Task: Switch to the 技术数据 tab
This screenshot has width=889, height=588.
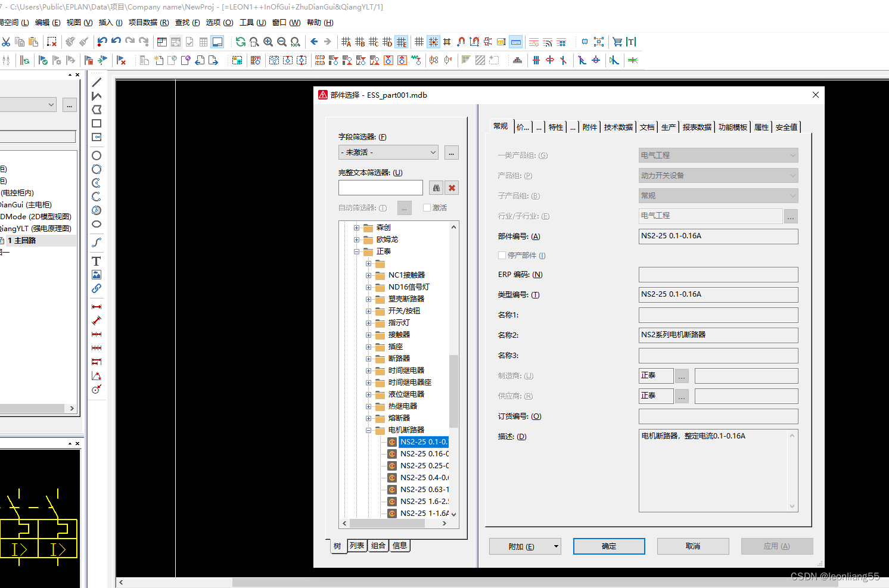Action: (x=618, y=127)
